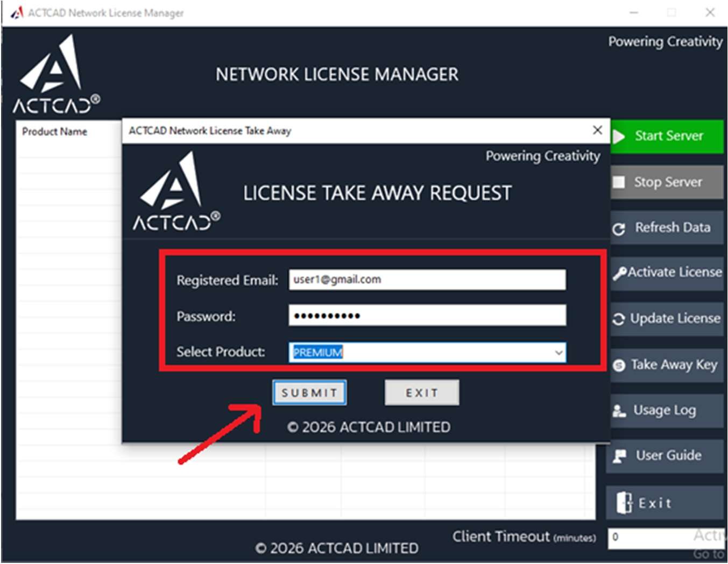Viewport: 728px width, 564px height.
Task: Click the Password label
Action: 206,316
